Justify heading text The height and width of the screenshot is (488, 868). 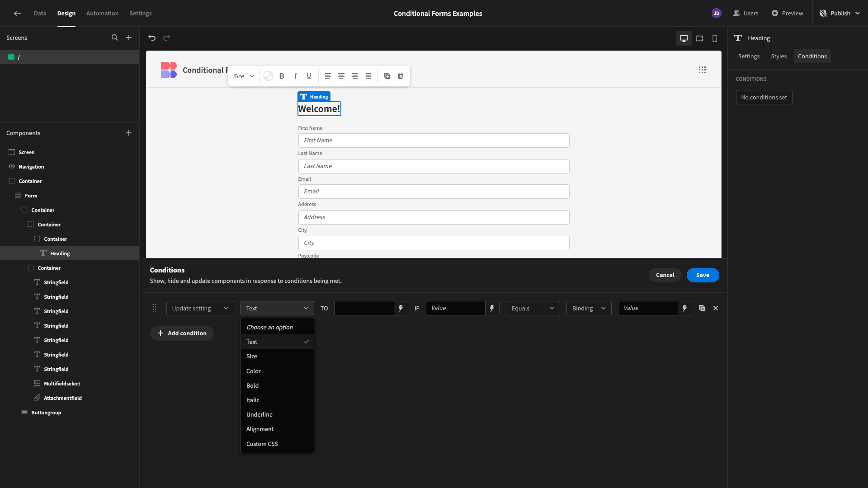point(368,76)
